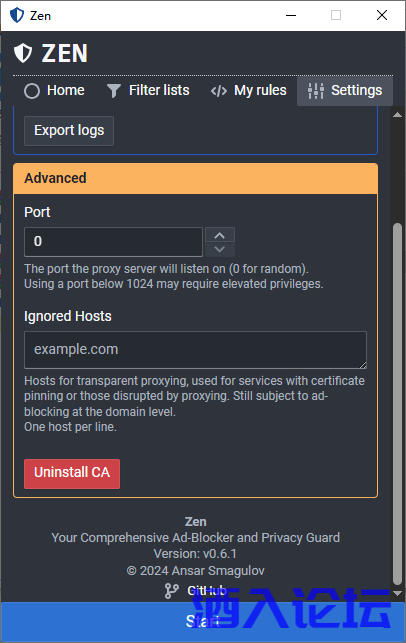Viewport: 406px width, 643px height.
Task: Increase the port number with up arrow
Action: pos(220,235)
